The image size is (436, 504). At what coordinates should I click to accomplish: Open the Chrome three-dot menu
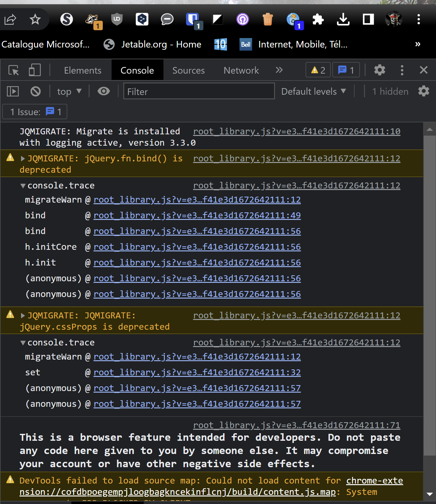419,20
